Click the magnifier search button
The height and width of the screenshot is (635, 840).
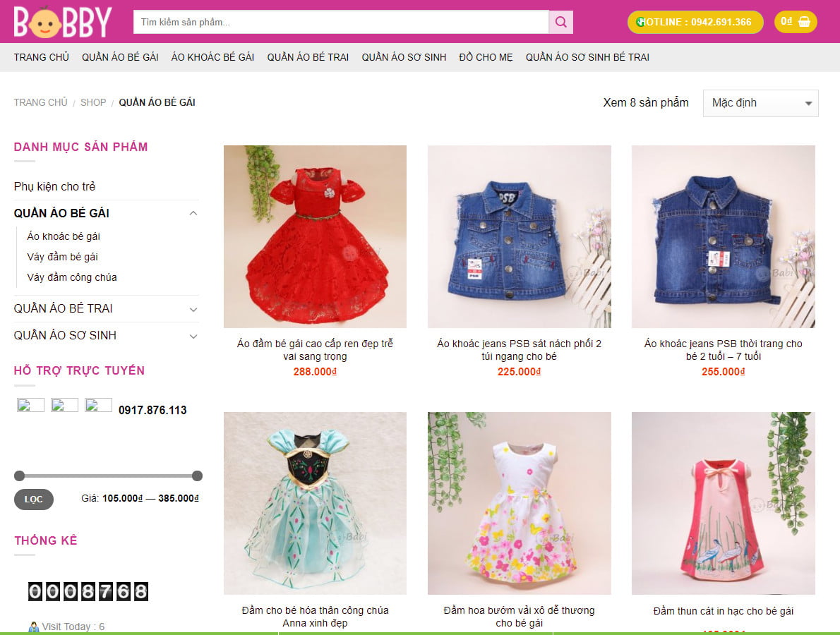point(561,22)
